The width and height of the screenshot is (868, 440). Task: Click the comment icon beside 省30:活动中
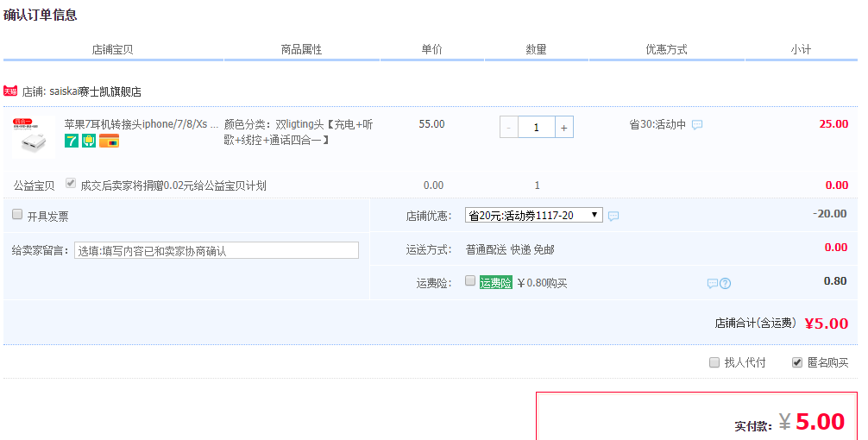point(697,124)
